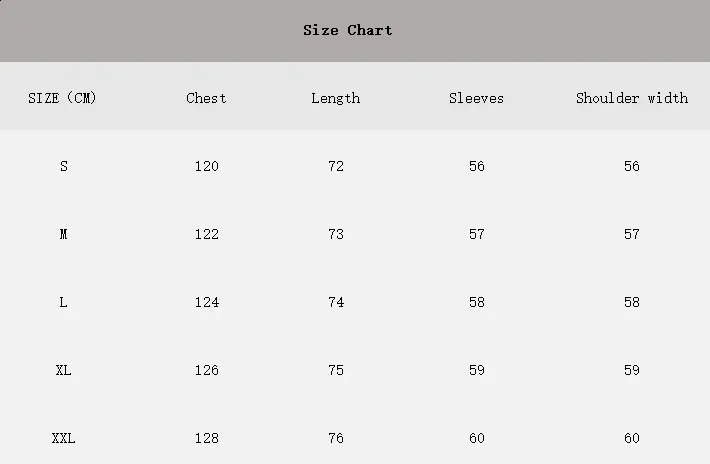This screenshot has width=710, height=464.
Task: Click sleeves value 59 for size XL
Action: 477,370
